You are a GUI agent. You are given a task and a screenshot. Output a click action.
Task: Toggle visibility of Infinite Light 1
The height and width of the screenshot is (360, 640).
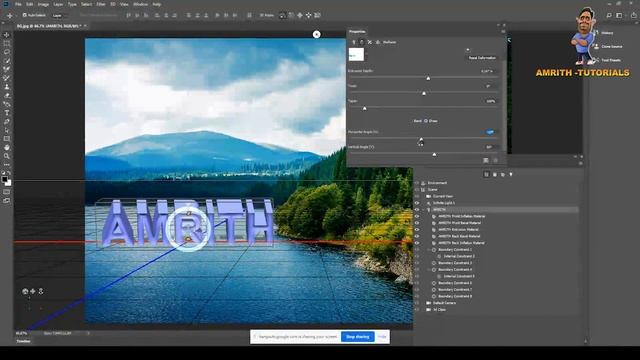click(x=417, y=203)
